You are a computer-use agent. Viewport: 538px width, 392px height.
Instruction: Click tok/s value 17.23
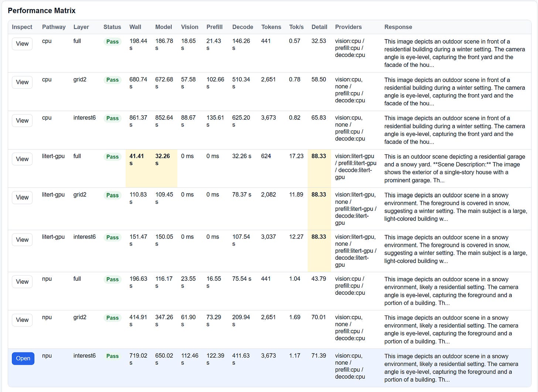[296, 156]
